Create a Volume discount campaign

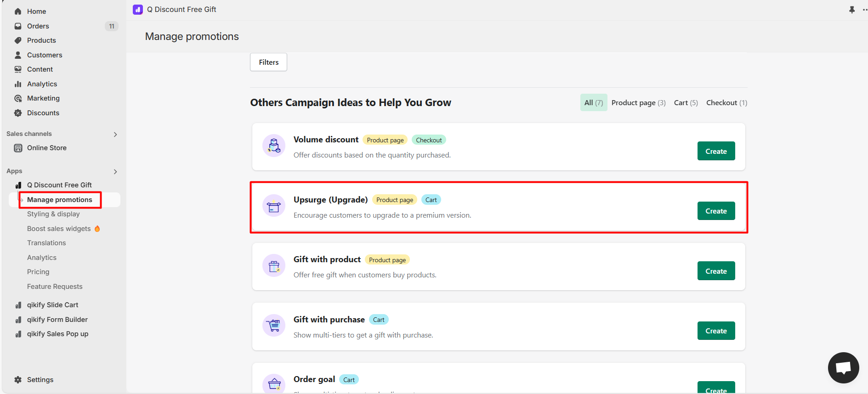point(716,151)
